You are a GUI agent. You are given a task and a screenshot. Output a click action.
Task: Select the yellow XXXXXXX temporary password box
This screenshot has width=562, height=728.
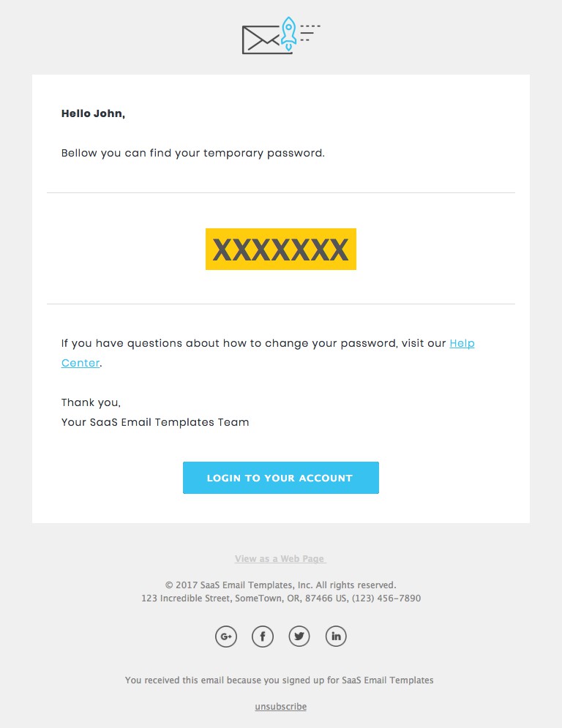coord(281,249)
